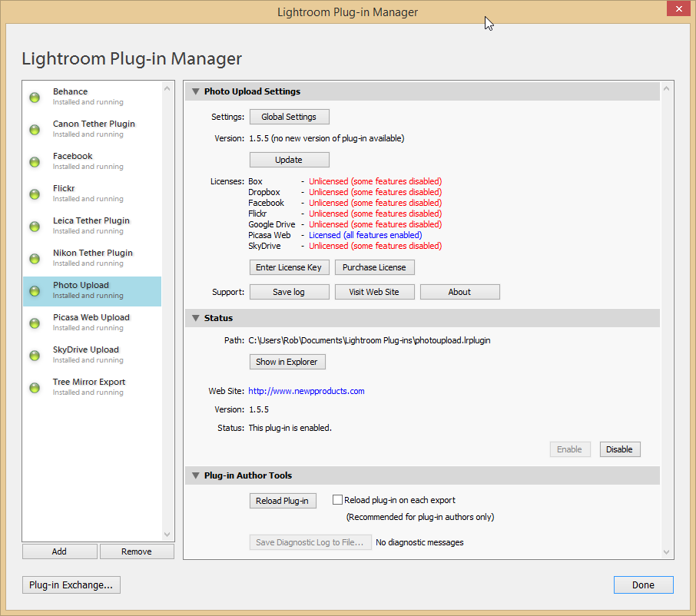Click the green status icon beside Behance
Image resolution: width=696 pixels, height=616 pixels.
[x=35, y=98]
